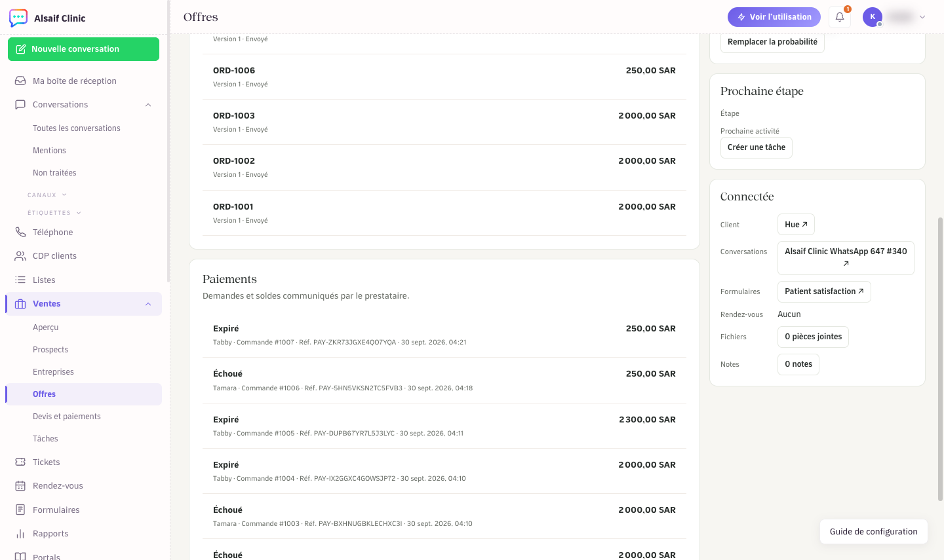Click the Tickets ticket icon
The width and height of the screenshot is (944, 560).
[20, 462]
